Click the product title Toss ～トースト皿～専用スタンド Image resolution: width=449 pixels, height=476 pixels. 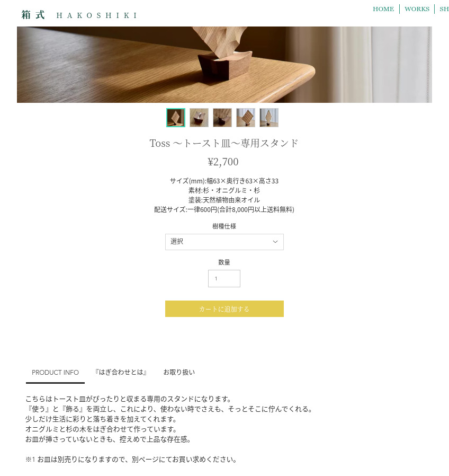[x=224, y=143]
